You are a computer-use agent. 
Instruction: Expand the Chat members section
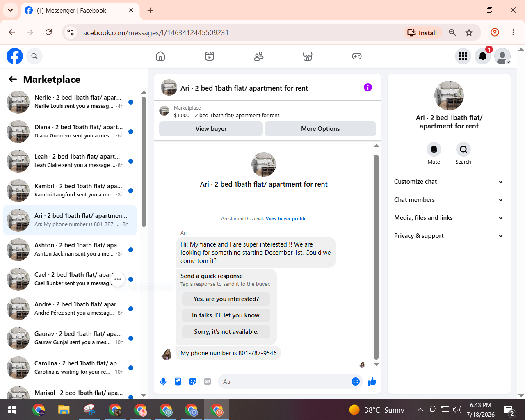coord(449,200)
